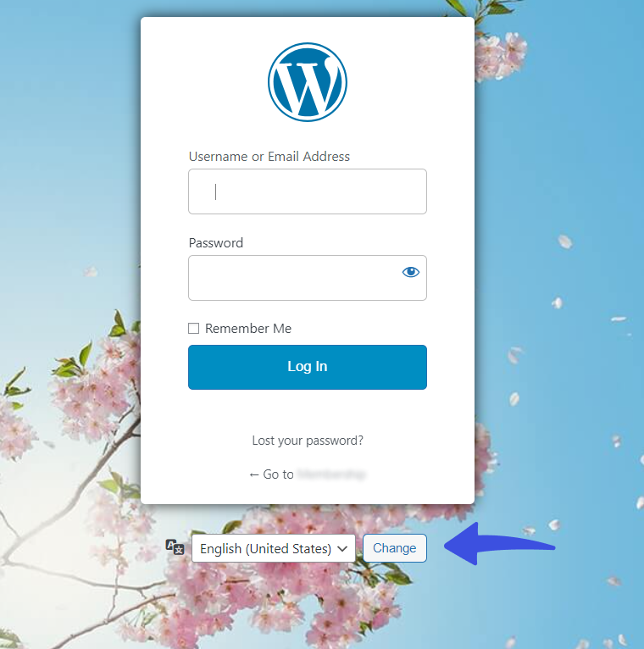
Task: Tick the Remember Me checkbox
Action: tap(193, 328)
